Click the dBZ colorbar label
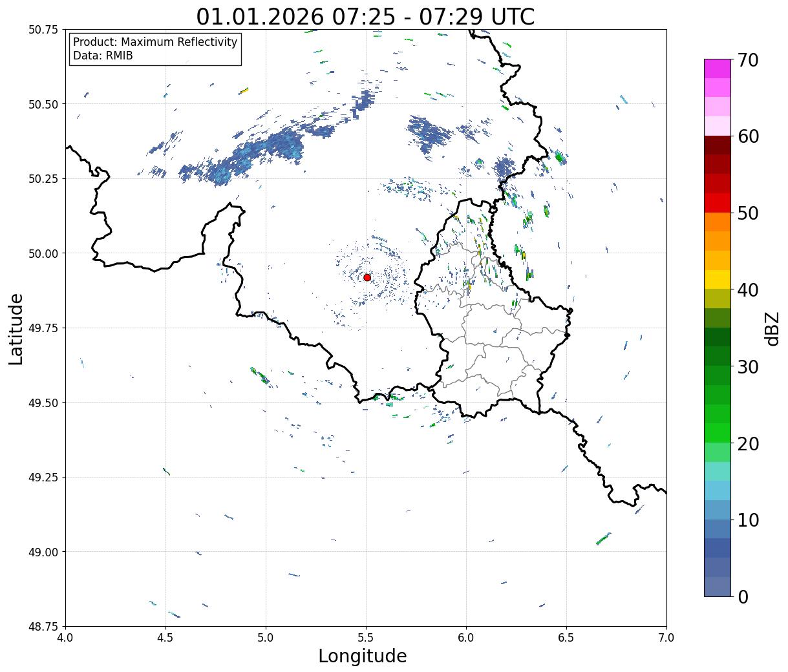This screenshot has width=788, height=672. point(772,328)
